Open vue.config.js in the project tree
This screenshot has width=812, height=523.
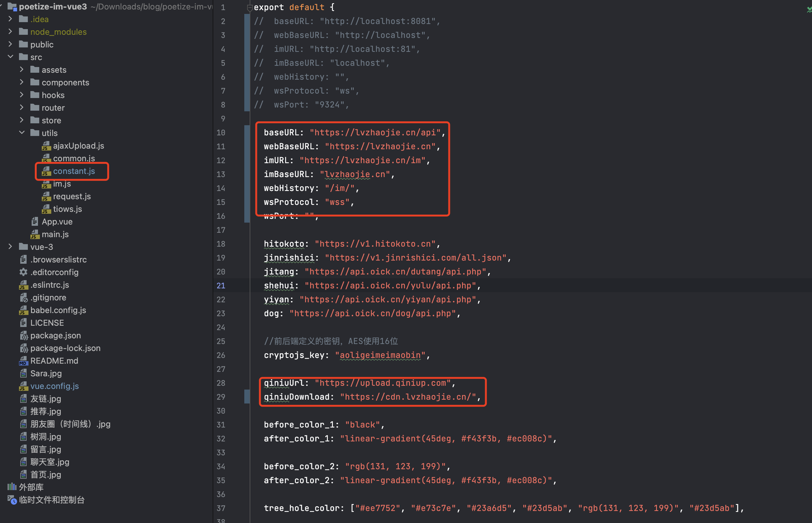point(54,386)
